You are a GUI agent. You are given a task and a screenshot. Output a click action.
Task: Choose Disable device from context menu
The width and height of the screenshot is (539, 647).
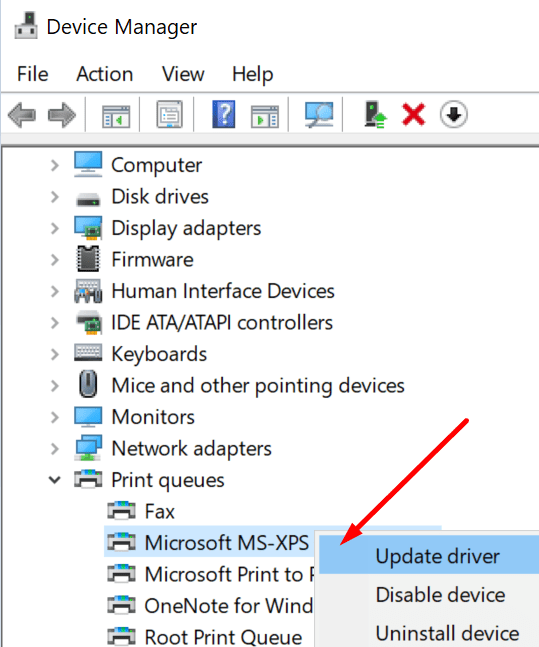[429, 595]
